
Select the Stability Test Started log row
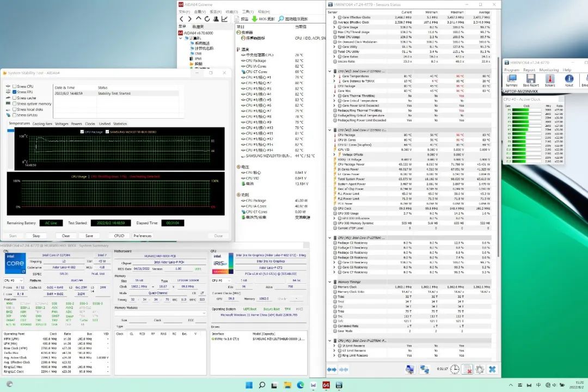(114, 93)
